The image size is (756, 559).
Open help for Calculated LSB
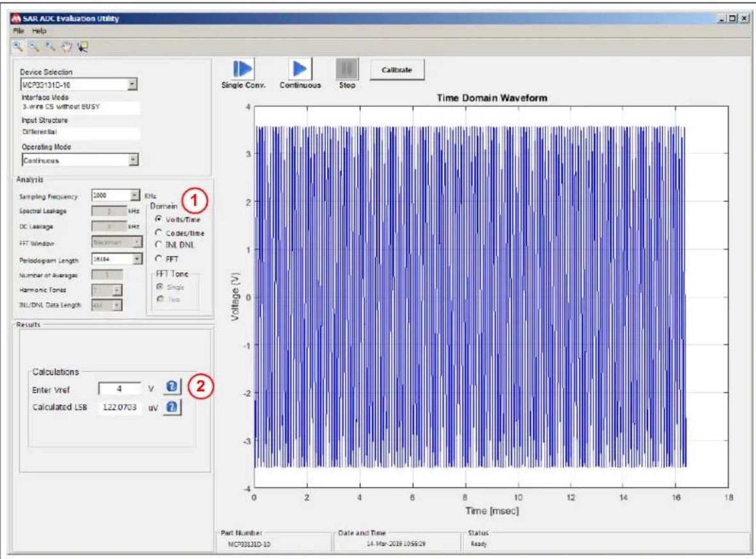172,407
